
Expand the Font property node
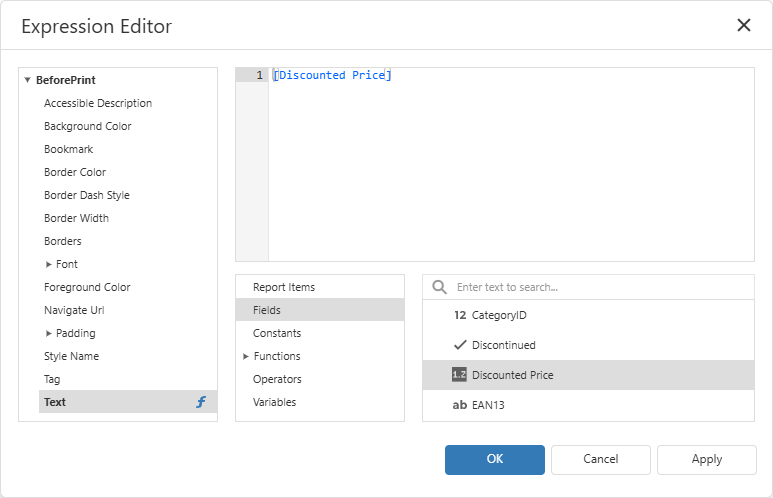click(x=48, y=264)
